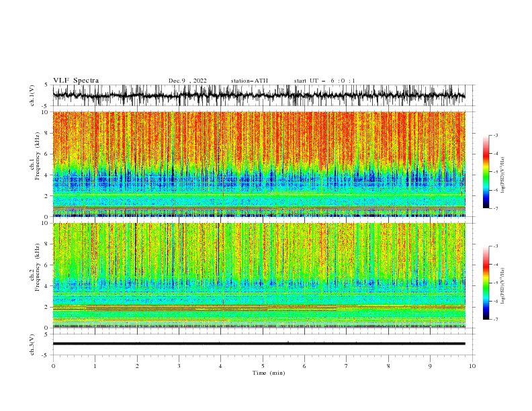This screenshot has height=411, width=532.
Task: Click the "Time (min)" x-axis label
Action: [x=269, y=373]
